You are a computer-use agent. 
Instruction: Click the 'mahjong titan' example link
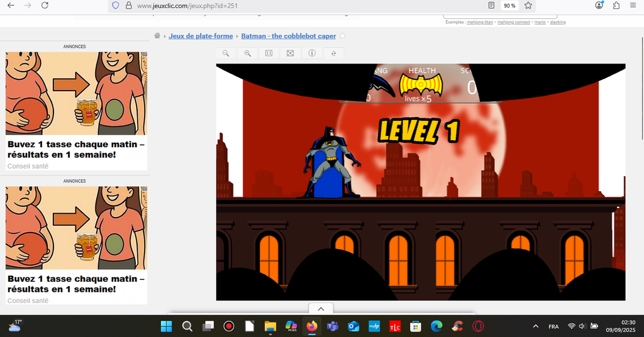click(480, 22)
